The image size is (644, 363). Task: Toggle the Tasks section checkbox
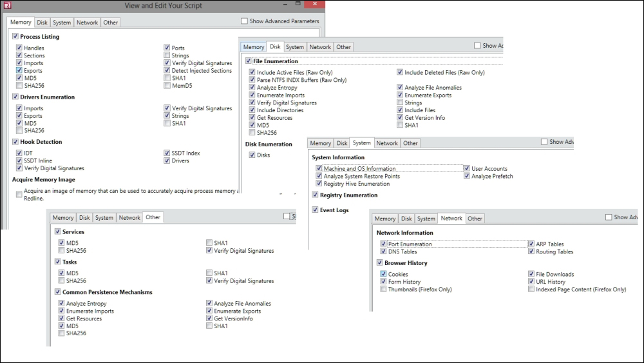click(57, 262)
